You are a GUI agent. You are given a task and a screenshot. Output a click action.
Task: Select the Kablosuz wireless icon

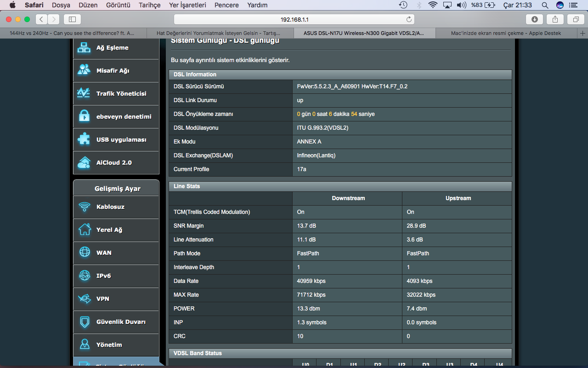(85, 207)
